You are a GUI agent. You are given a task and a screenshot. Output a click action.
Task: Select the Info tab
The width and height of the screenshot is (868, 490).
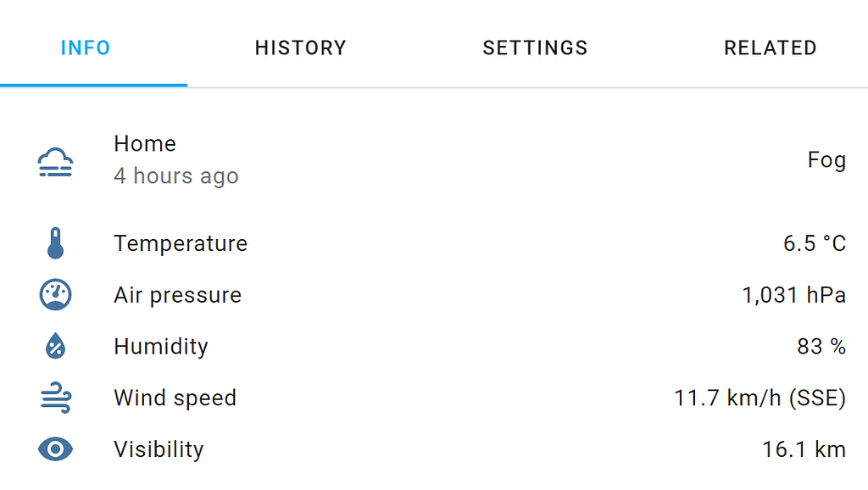[x=86, y=47]
